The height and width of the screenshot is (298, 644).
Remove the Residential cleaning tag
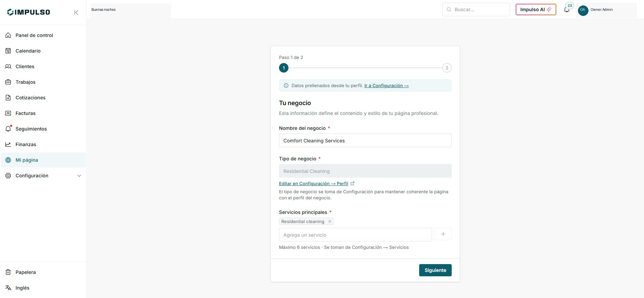(329, 221)
